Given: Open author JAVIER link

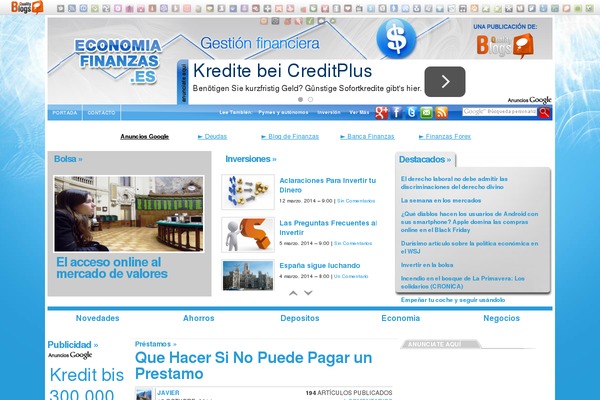Looking at the screenshot, I should [168, 393].
